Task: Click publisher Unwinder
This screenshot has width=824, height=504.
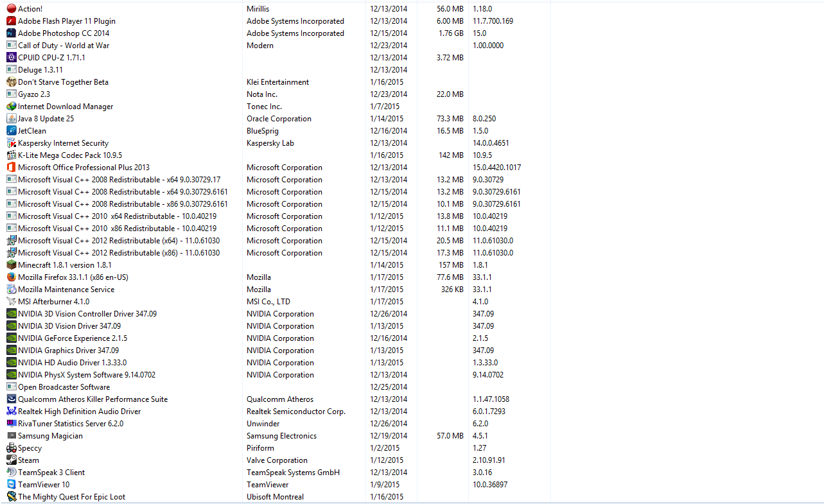Action: (263, 424)
